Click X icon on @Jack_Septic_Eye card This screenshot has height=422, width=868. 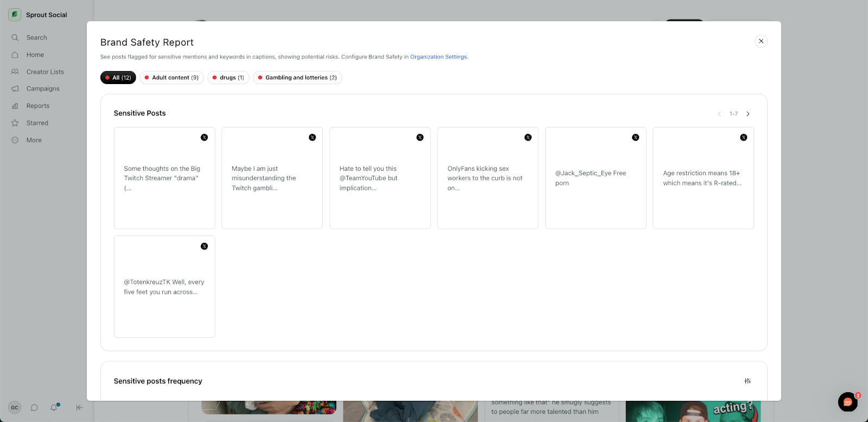pos(636,137)
